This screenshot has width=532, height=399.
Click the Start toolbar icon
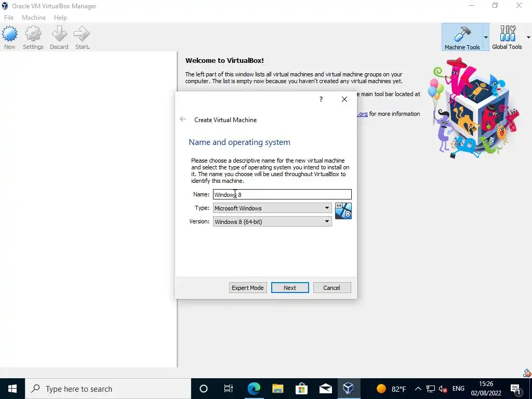[x=83, y=37]
